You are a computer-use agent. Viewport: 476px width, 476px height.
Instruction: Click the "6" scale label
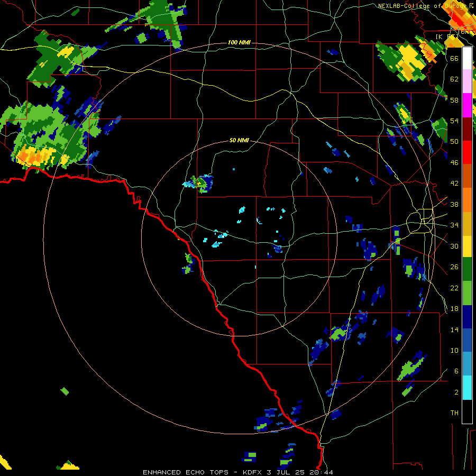click(456, 371)
